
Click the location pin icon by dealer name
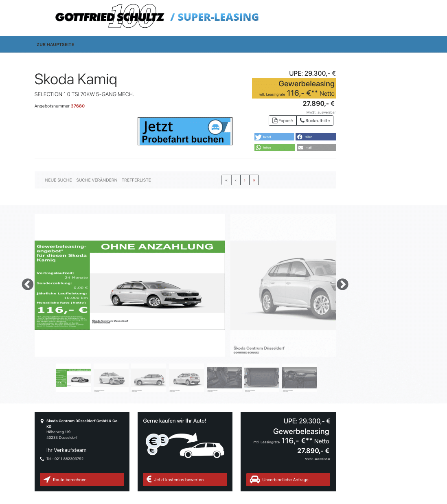(x=42, y=421)
